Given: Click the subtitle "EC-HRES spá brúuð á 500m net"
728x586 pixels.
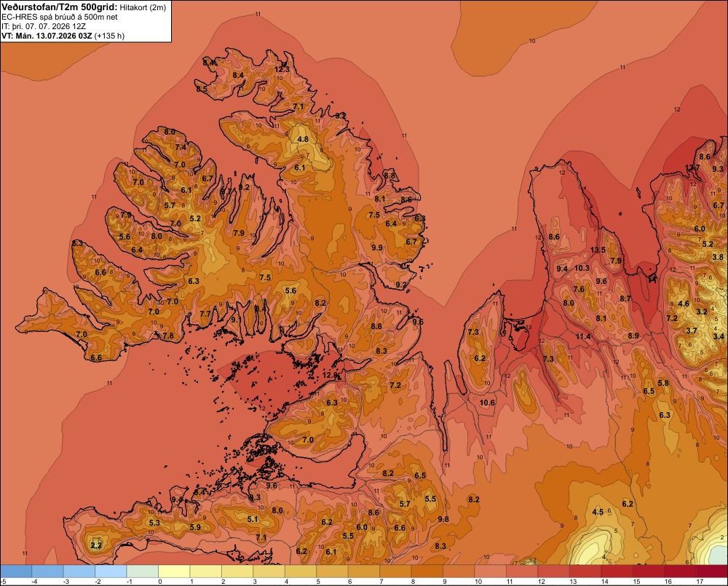Looking at the screenshot, I should click(x=60, y=17).
